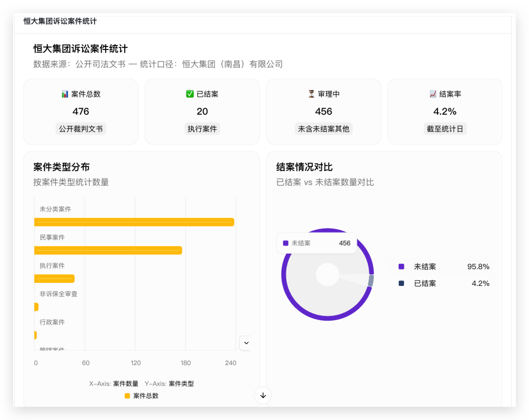Click the 4.2% value in 结案率 card
The width and height of the screenshot is (529, 420).
coord(445,112)
